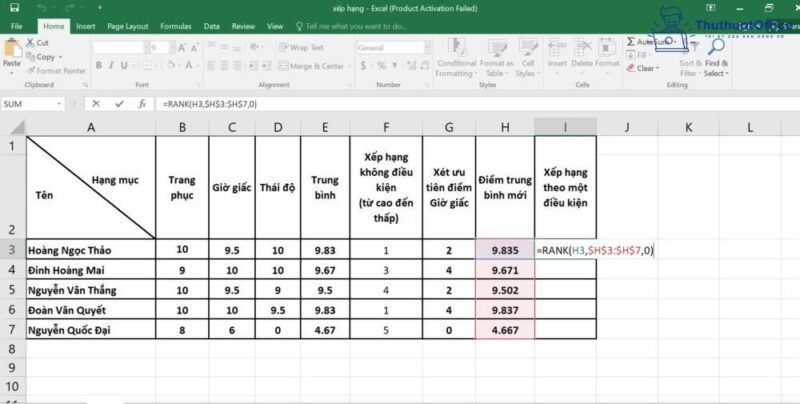This screenshot has height=404, width=800.
Task: Click Decrease Indent icon
Action: tap(253, 65)
